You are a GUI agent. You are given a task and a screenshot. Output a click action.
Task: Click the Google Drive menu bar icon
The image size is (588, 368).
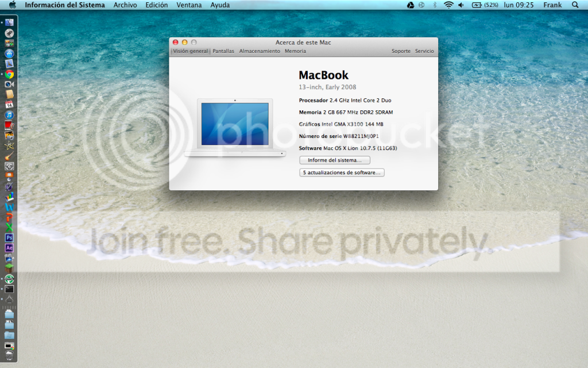point(411,5)
